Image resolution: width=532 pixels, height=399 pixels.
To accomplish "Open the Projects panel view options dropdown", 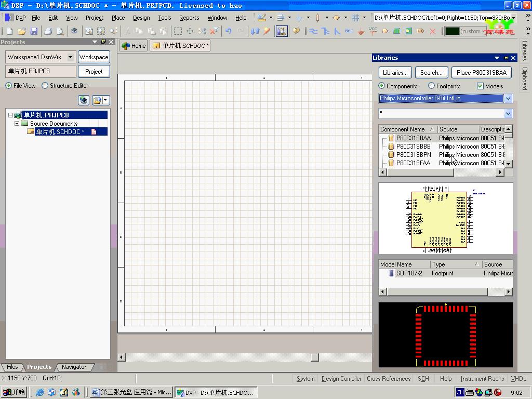I will coord(95,42).
